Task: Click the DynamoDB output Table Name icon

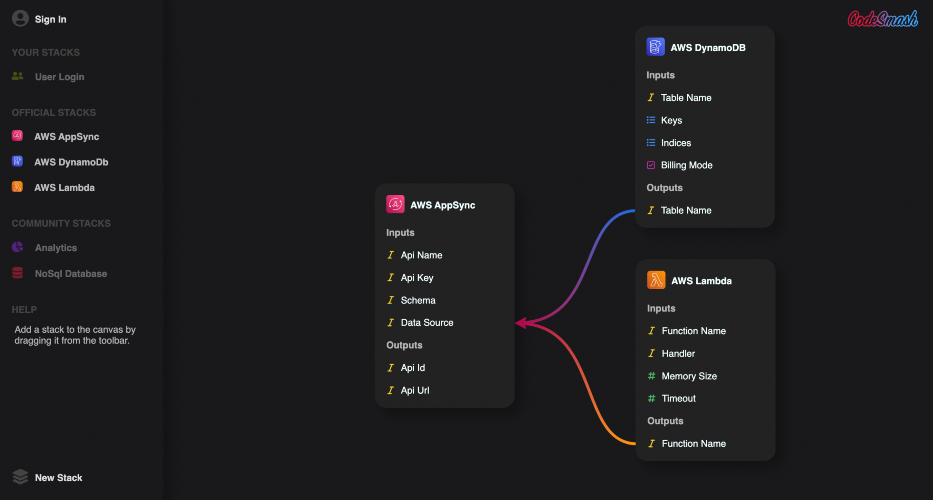Action: click(x=651, y=210)
